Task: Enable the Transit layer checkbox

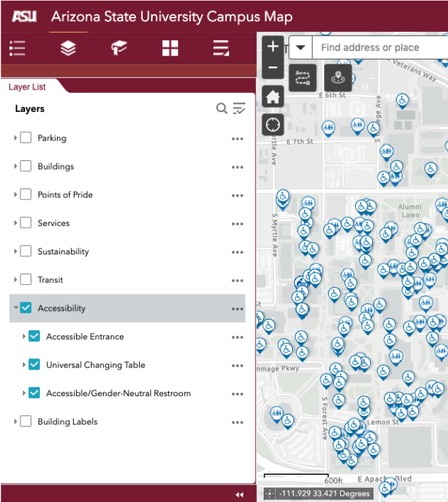Action: [26, 279]
